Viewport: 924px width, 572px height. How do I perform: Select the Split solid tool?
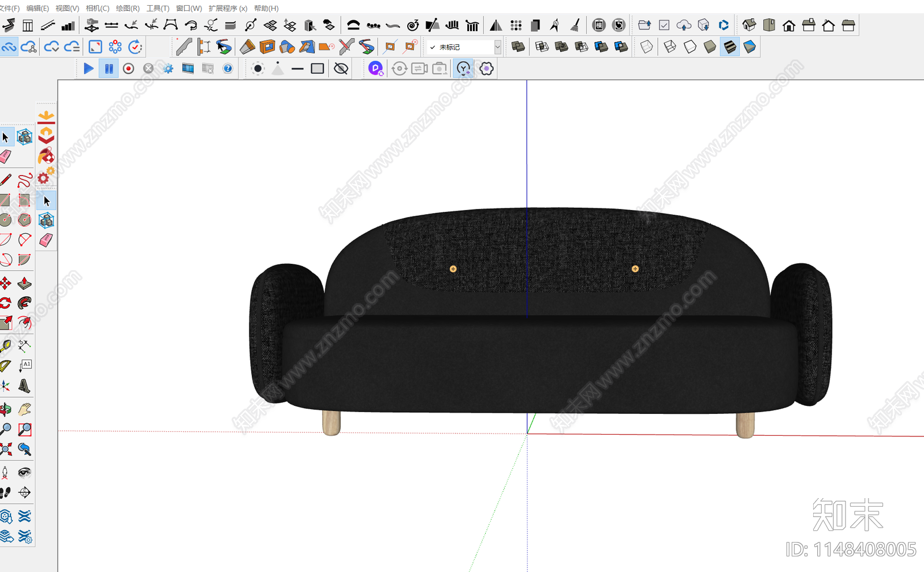click(621, 47)
